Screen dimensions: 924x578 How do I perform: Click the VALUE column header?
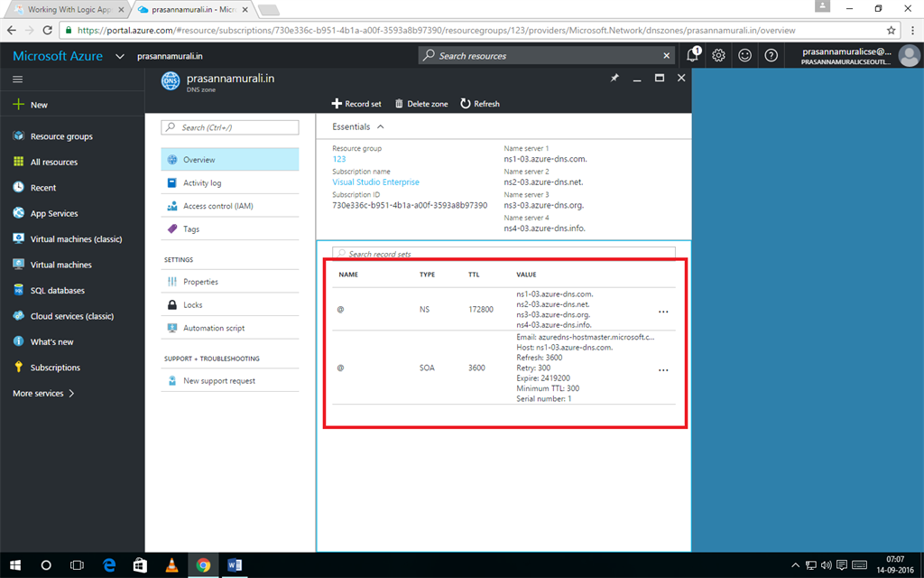click(x=526, y=275)
